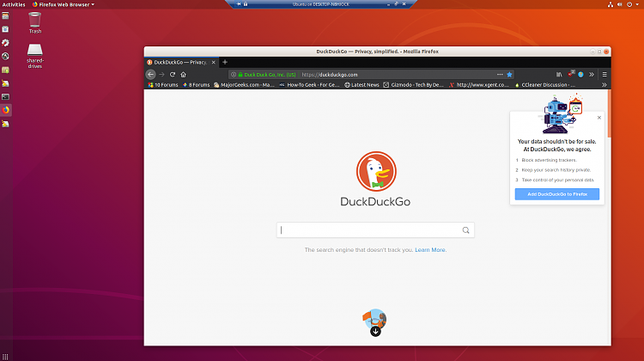Open the Firefox Web Browser app menu

coord(64,4)
